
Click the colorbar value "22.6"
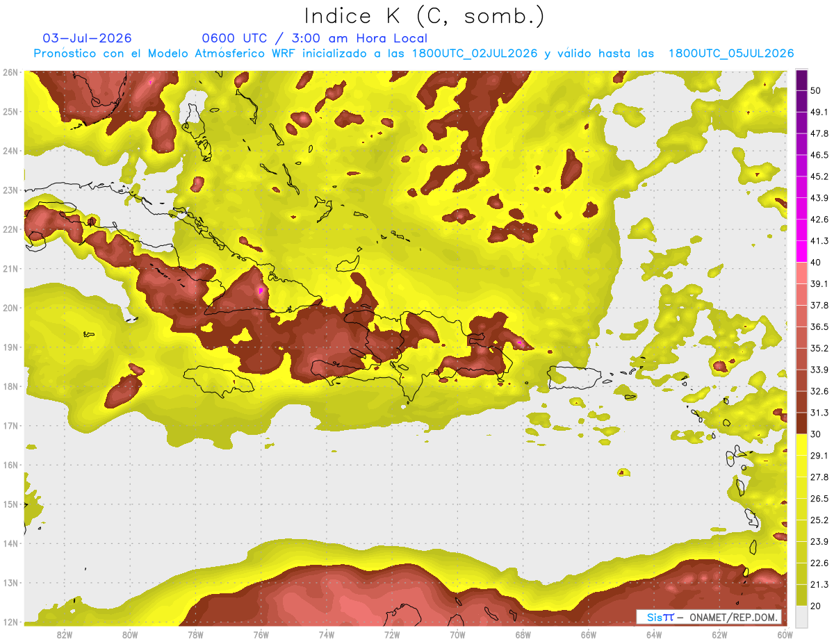click(x=820, y=563)
